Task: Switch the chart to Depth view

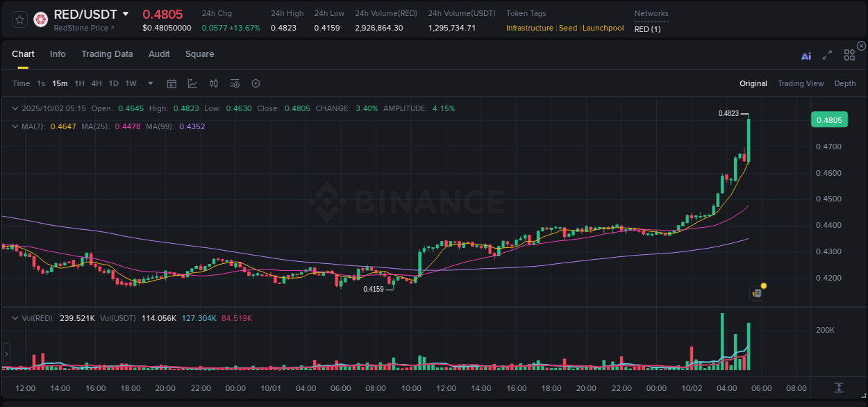Action: point(844,83)
